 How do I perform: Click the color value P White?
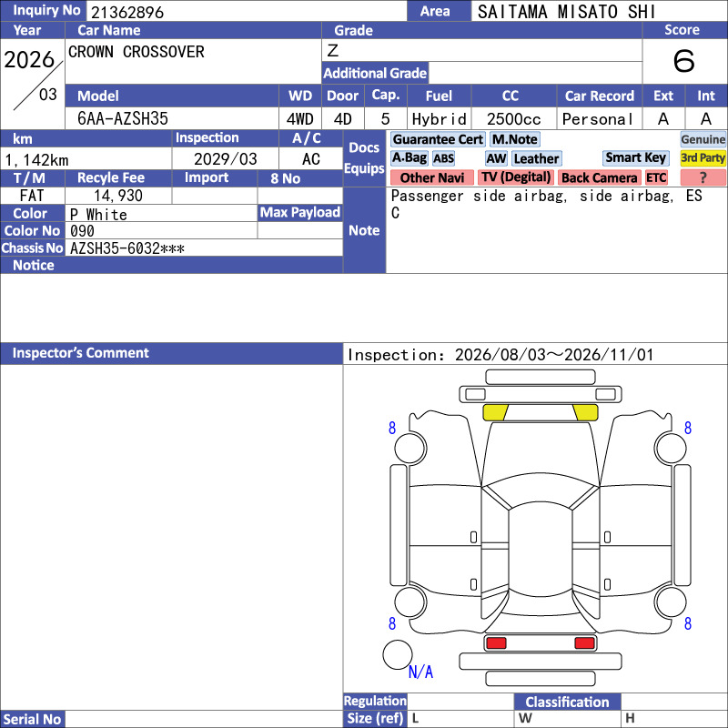pos(98,214)
